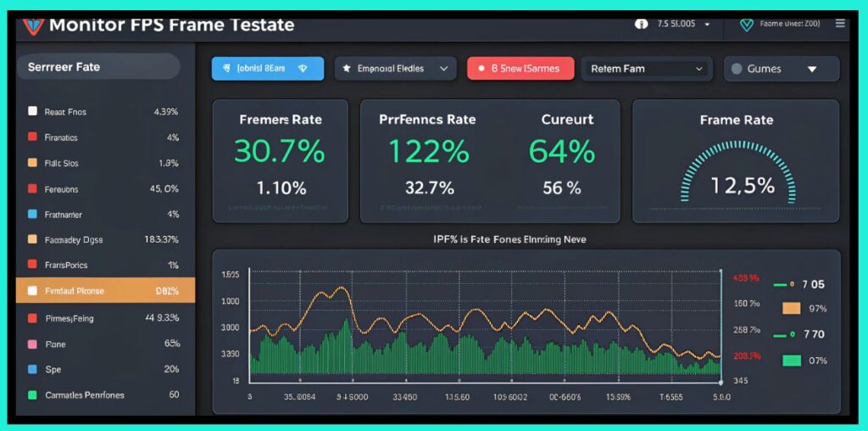
Task: Click the blue 8Eare button
Action: tap(267, 69)
